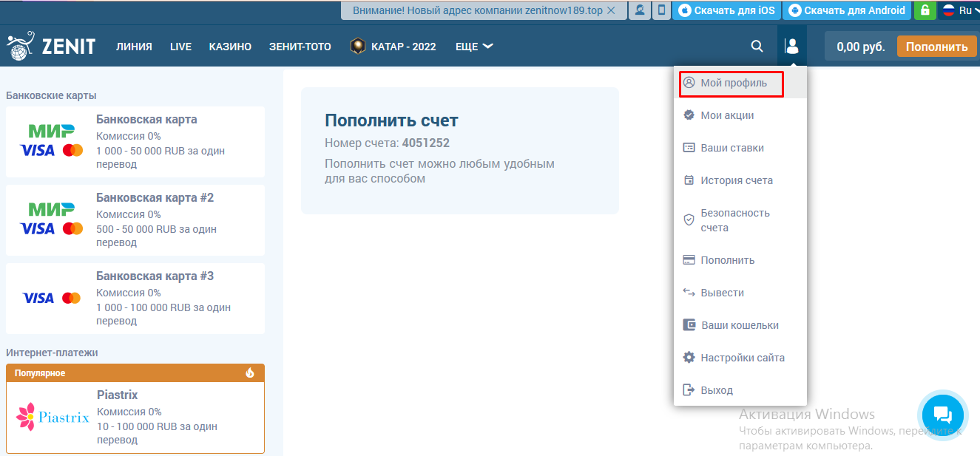
Task: Click Скачать для Android button
Action: coord(847,10)
